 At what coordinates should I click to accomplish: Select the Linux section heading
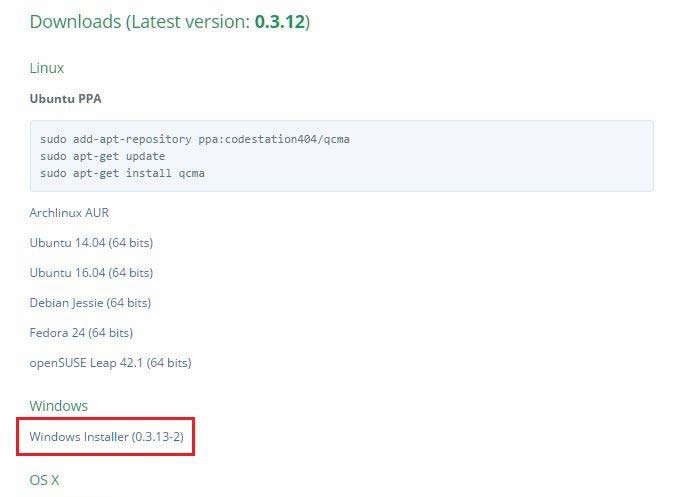click(x=47, y=68)
